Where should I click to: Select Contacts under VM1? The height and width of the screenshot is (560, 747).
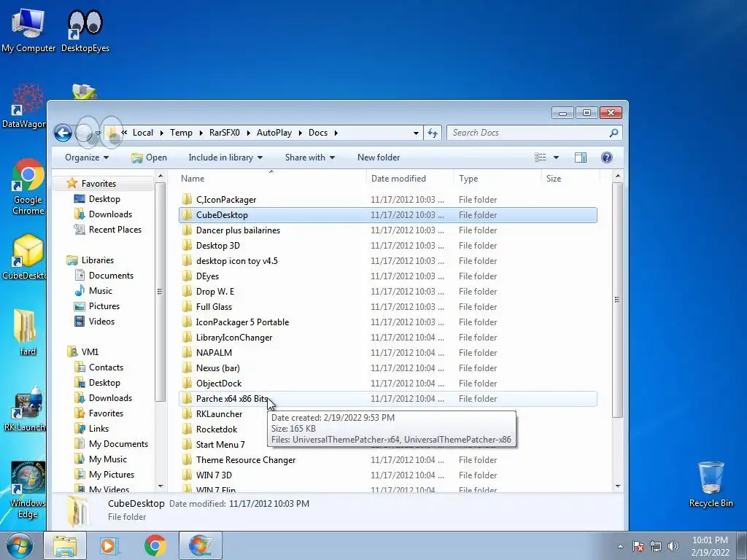point(106,367)
